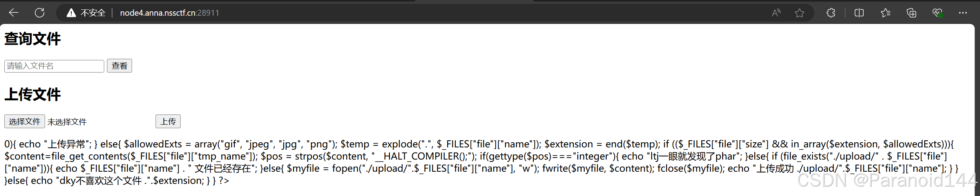Add this page to favorites with star
The height and width of the screenshot is (196, 980).
799,13
